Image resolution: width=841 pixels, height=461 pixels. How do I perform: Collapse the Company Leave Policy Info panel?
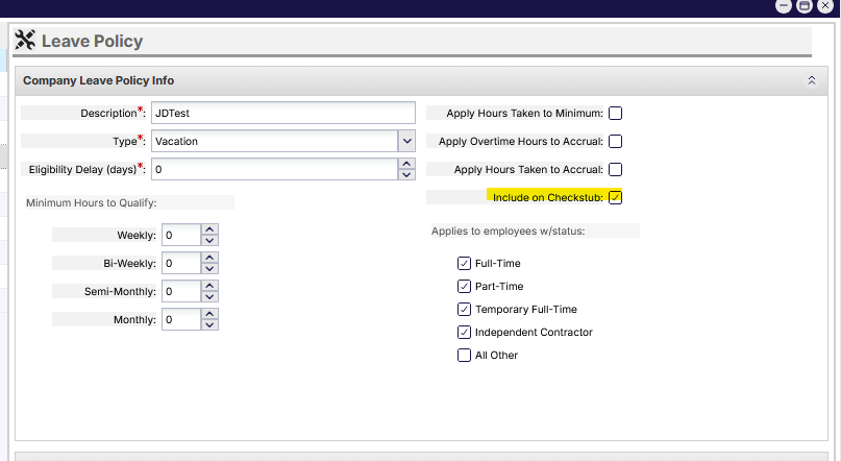pos(812,80)
